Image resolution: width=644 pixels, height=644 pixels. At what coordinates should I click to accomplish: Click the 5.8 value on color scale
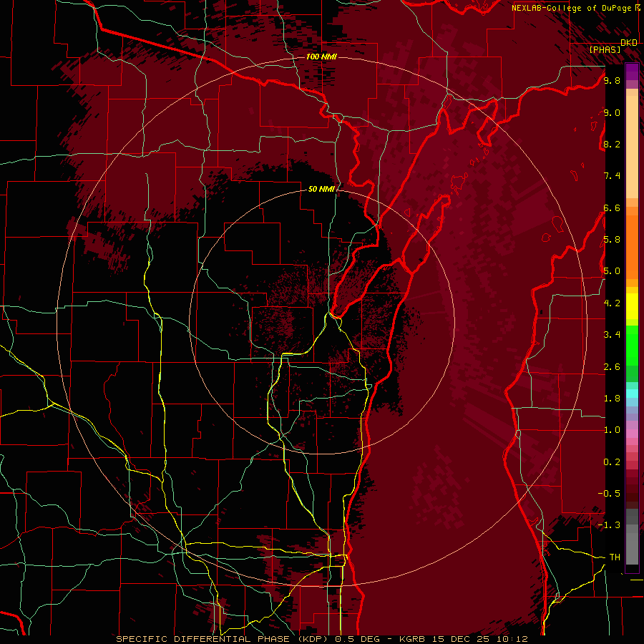tap(612, 240)
